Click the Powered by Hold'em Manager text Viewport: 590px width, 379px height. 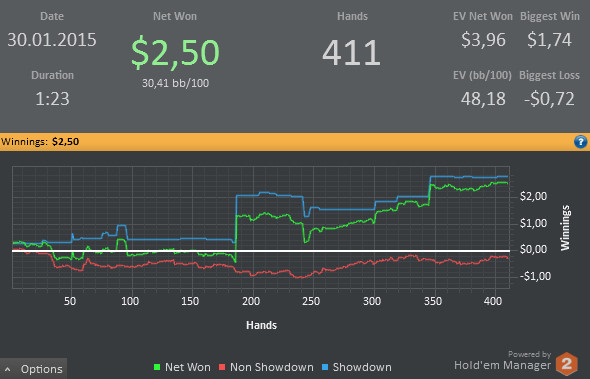tap(503, 361)
